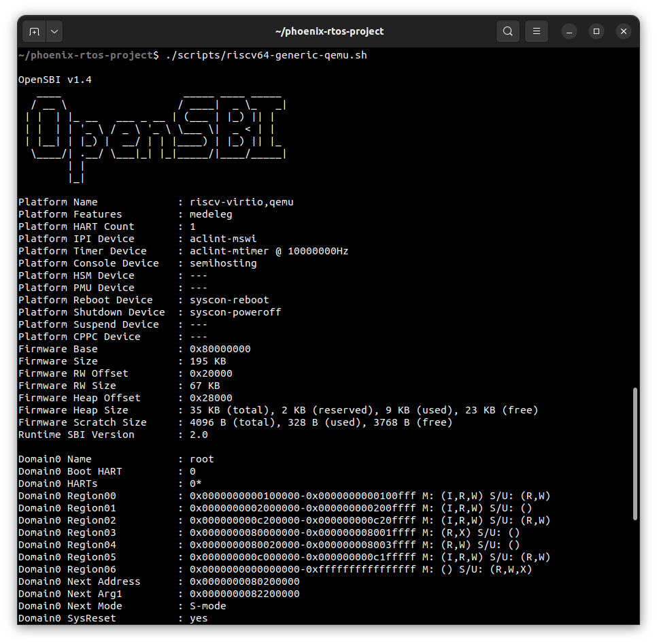Viewport: 657px width, 644px height.
Task: Click the syscon-poweroff device value
Action: point(235,312)
